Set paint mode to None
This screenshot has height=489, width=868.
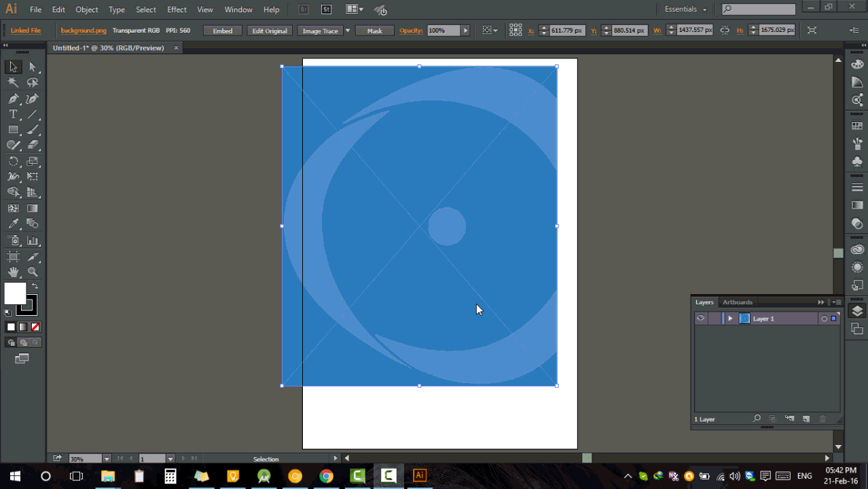coord(35,327)
